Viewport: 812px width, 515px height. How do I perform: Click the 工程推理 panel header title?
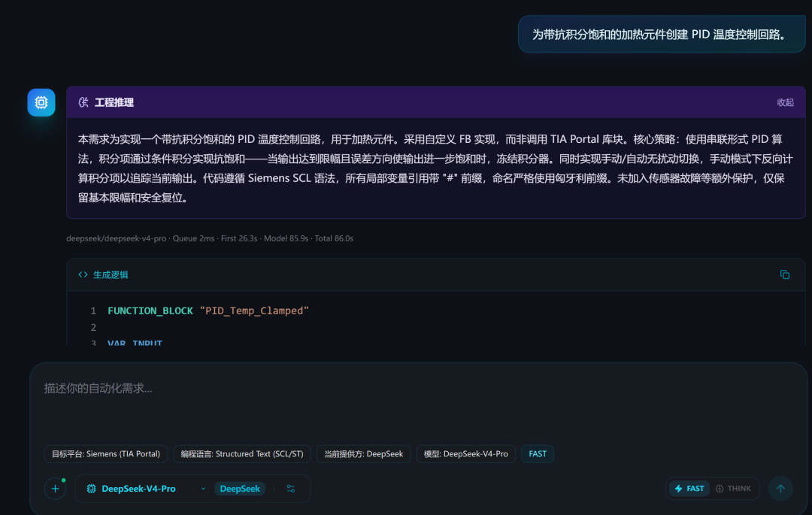114,102
